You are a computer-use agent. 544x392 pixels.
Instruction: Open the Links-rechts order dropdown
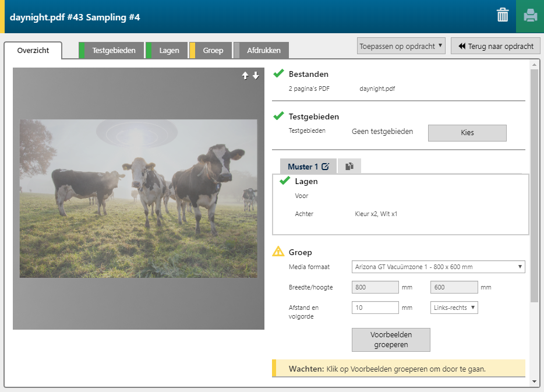pyautogui.click(x=454, y=308)
